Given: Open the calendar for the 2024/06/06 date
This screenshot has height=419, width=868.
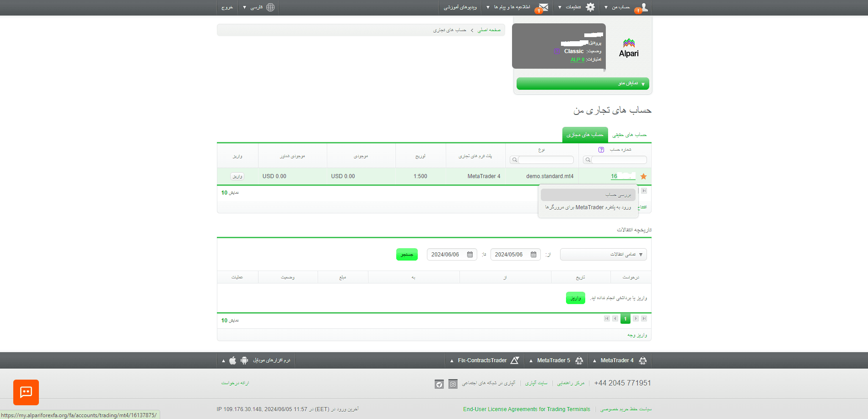Looking at the screenshot, I should coord(470,255).
